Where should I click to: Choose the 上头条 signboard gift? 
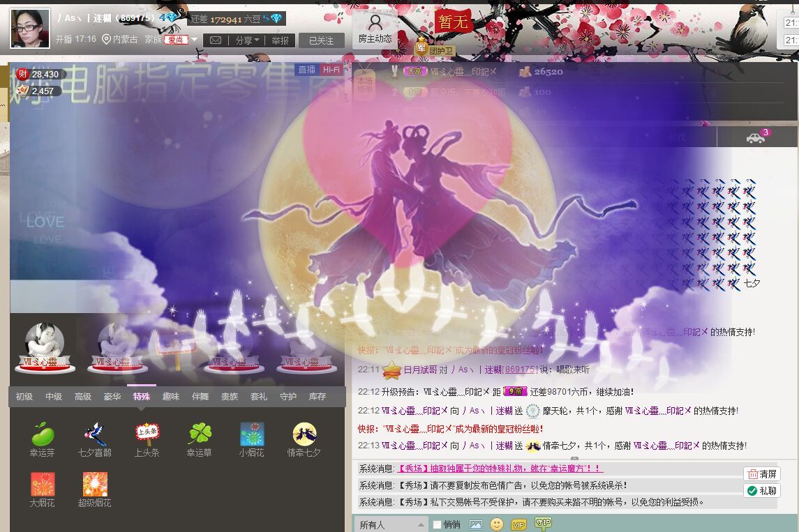pyautogui.click(x=147, y=434)
